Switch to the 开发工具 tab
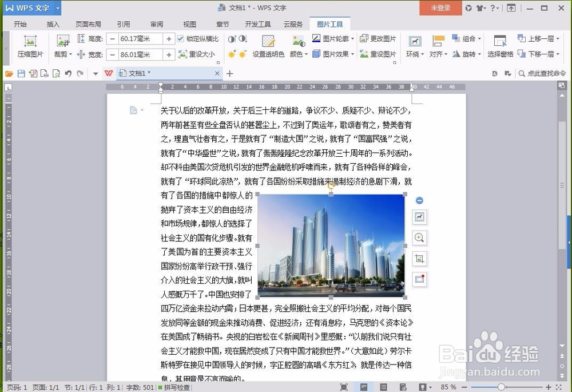This screenshot has height=392, width=572. [x=257, y=24]
